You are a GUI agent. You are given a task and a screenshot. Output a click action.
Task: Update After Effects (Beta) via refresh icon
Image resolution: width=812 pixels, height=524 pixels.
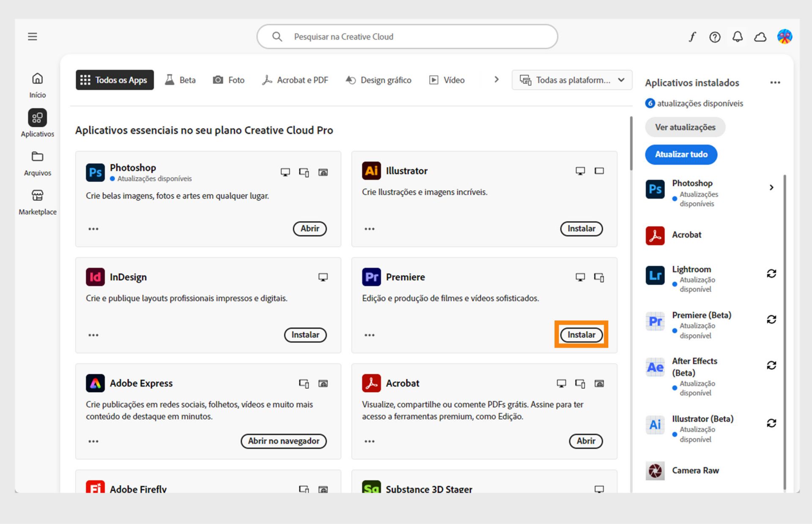tap(771, 365)
